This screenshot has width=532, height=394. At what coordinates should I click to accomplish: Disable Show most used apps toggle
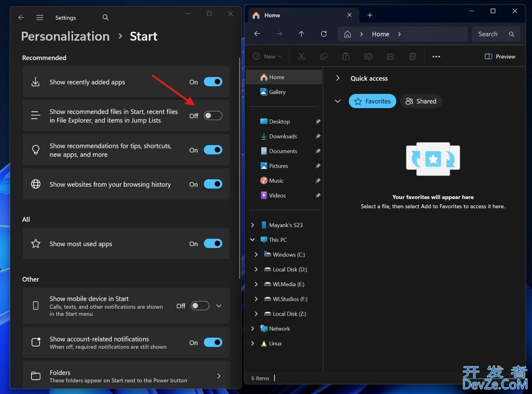coord(213,244)
